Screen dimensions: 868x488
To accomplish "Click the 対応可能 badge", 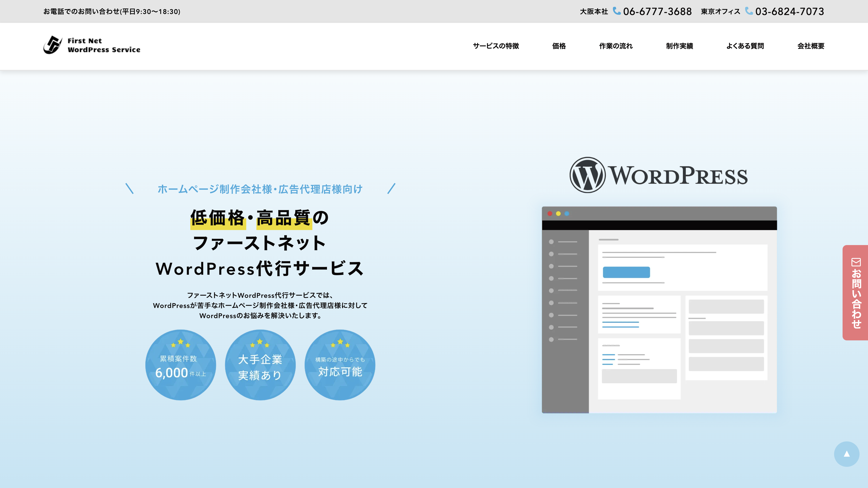I will point(340,365).
